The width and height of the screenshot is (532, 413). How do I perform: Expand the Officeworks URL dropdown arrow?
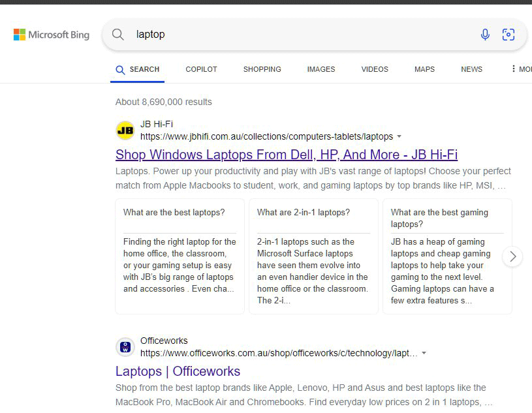click(x=424, y=353)
